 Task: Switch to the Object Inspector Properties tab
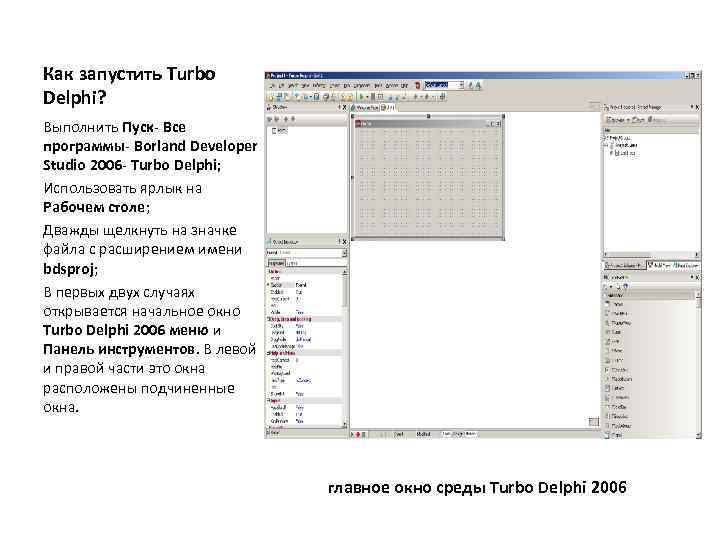coord(276,263)
